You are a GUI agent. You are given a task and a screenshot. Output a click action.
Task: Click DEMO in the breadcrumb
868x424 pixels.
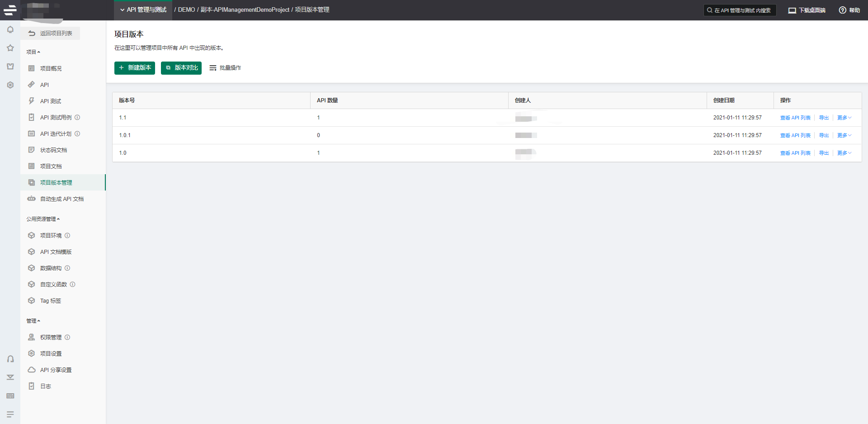[x=187, y=10]
